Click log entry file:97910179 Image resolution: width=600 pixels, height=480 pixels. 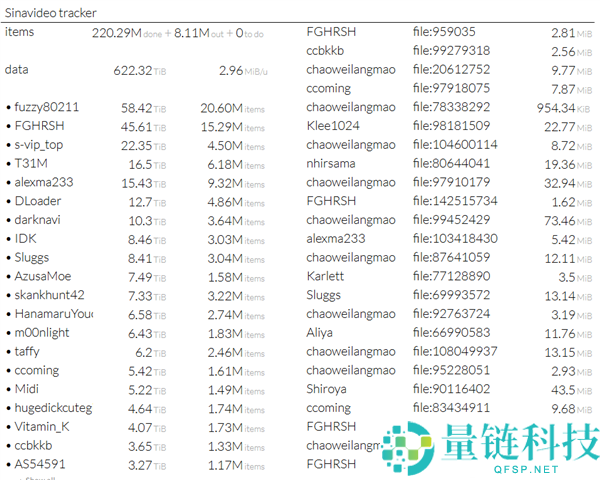click(x=452, y=182)
